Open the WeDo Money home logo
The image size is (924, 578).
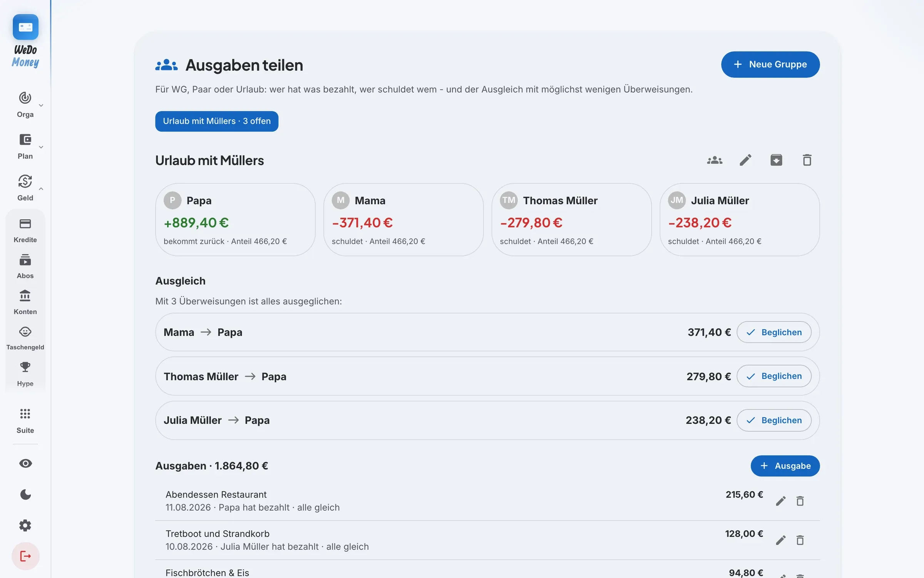point(25,41)
